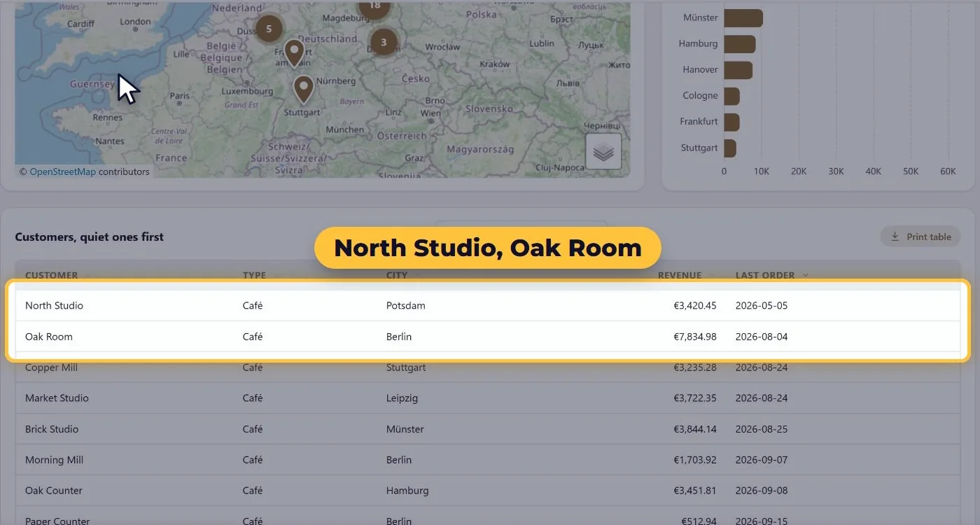Viewport: 980px width, 525px height.
Task: Select the Oak Counter customer name
Action: click(x=53, y=491)
